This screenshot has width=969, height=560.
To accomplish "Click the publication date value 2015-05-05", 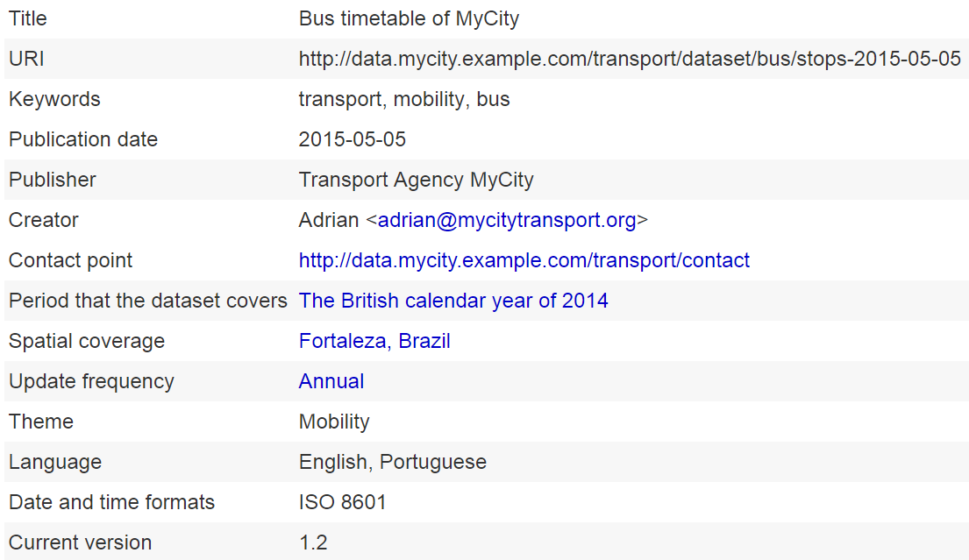I will (353, 139).
